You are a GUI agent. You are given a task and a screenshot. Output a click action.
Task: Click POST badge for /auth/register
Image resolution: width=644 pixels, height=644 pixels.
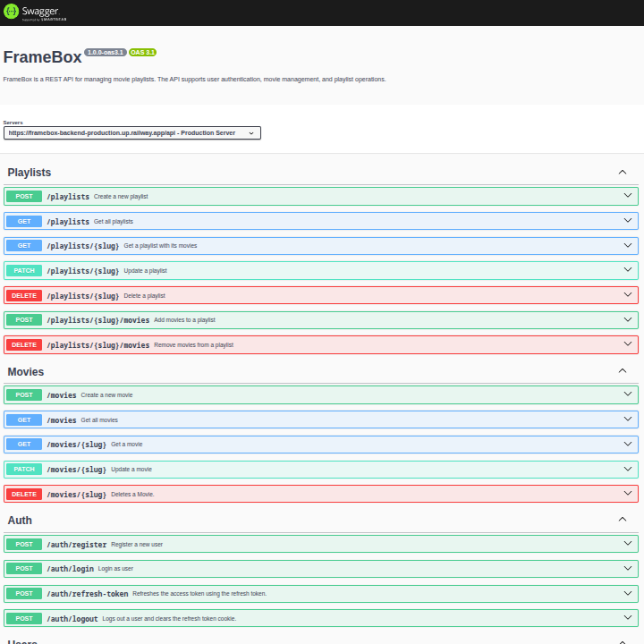(x=24, y=545)
